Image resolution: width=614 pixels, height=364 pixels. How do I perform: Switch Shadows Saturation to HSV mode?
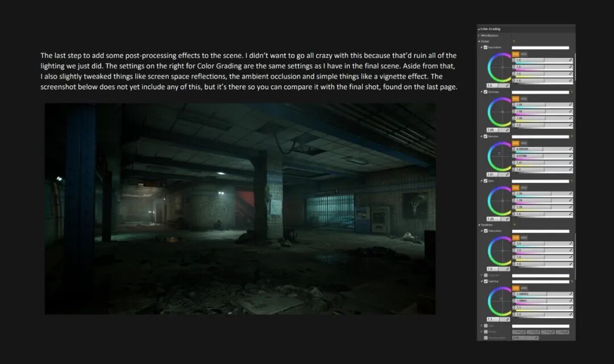[524, 238]
